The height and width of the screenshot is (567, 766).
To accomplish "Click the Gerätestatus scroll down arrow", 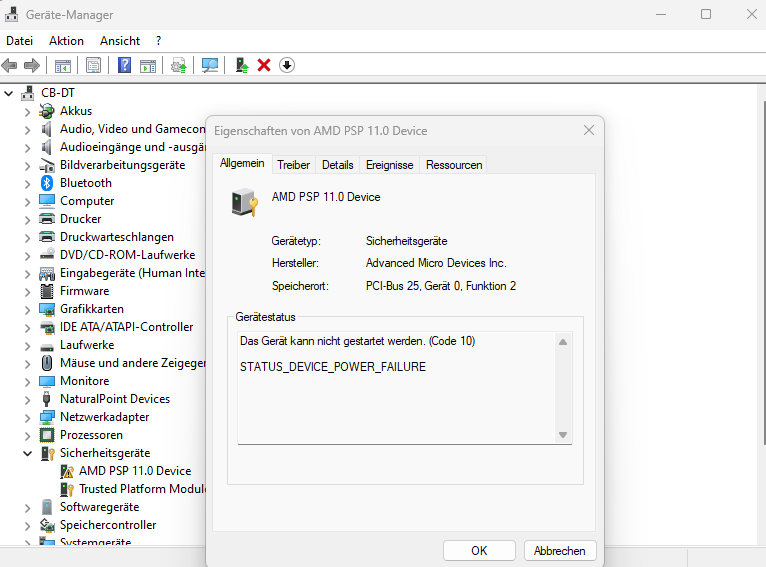I will (563, 435).
